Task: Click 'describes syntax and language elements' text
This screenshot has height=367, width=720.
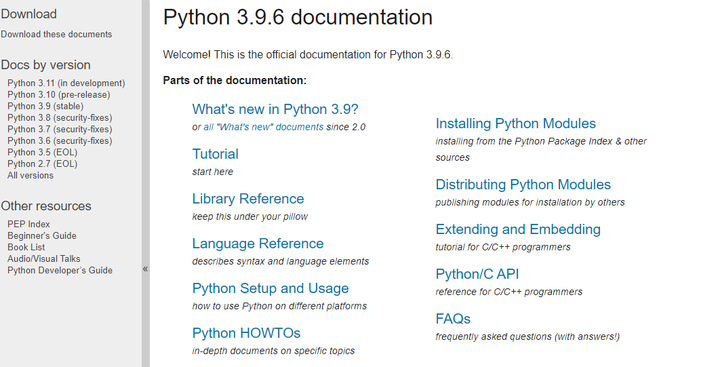Action: (281, 261)
